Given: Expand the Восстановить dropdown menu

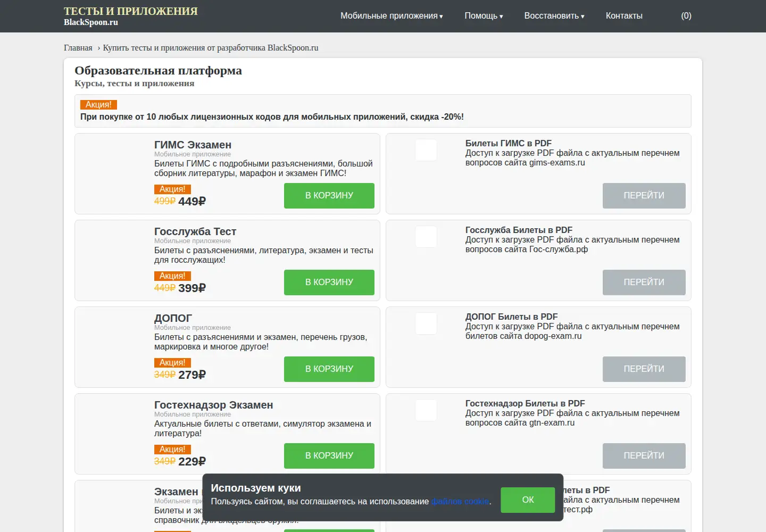Looking at the screenshot, I should (554, 16).
